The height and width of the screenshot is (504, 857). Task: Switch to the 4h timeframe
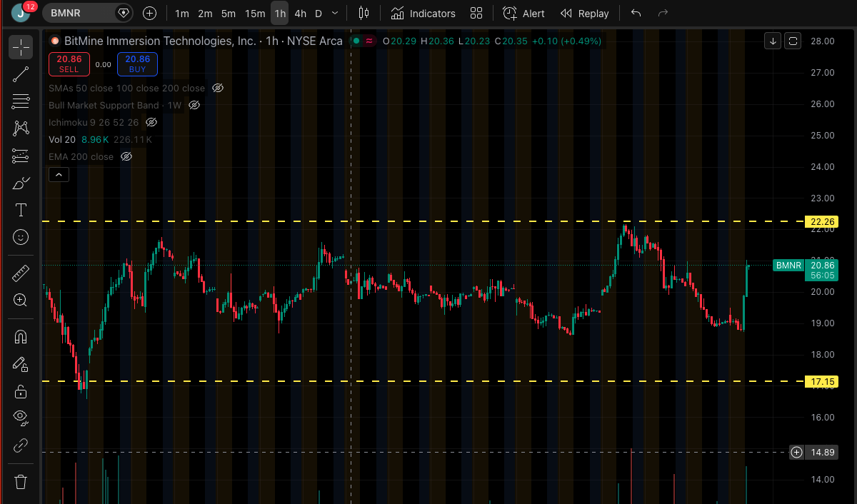[300, 14]
